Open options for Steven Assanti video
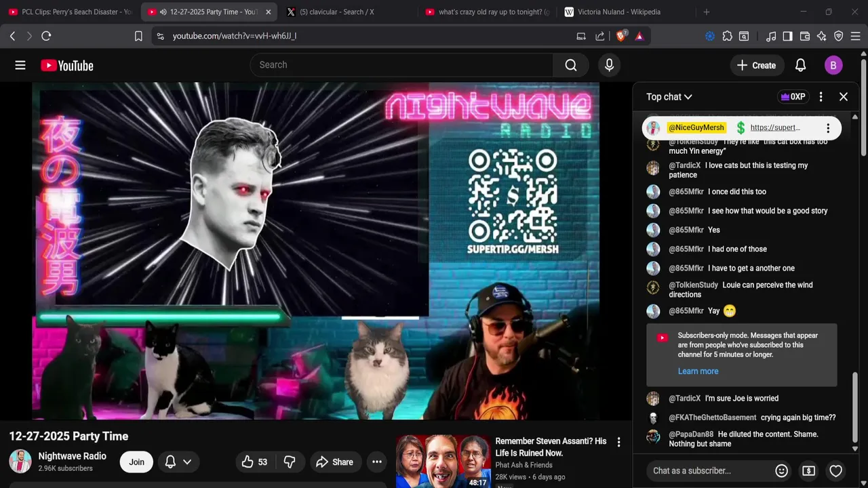The width and height of the screenshot is (868, 488). point(618,442)
